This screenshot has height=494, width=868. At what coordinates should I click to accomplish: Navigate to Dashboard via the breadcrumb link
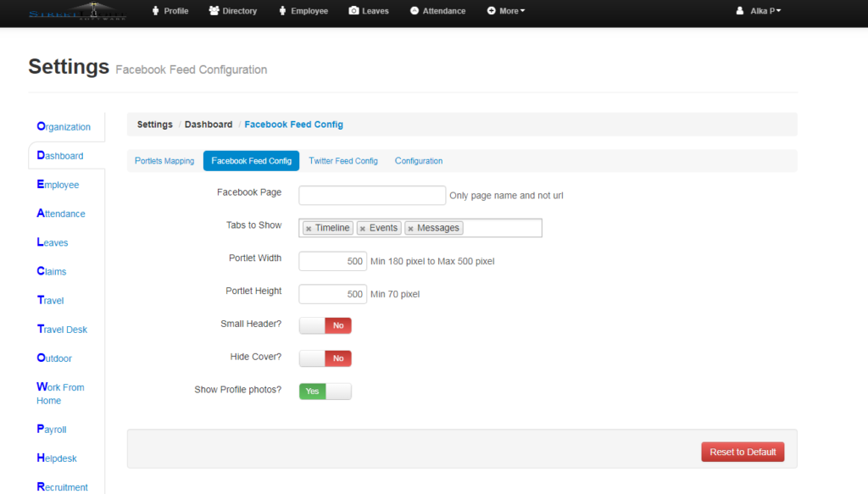209,124
